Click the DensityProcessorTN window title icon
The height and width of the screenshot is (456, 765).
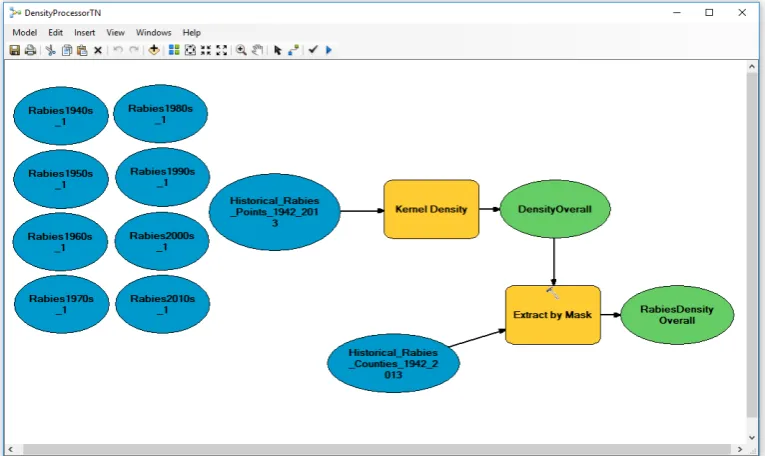coord(15,13)
